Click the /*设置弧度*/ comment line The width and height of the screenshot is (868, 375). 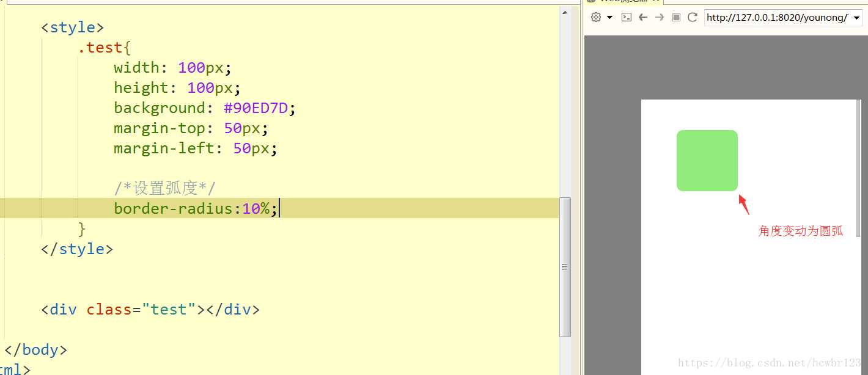click(x=164, y=188)
